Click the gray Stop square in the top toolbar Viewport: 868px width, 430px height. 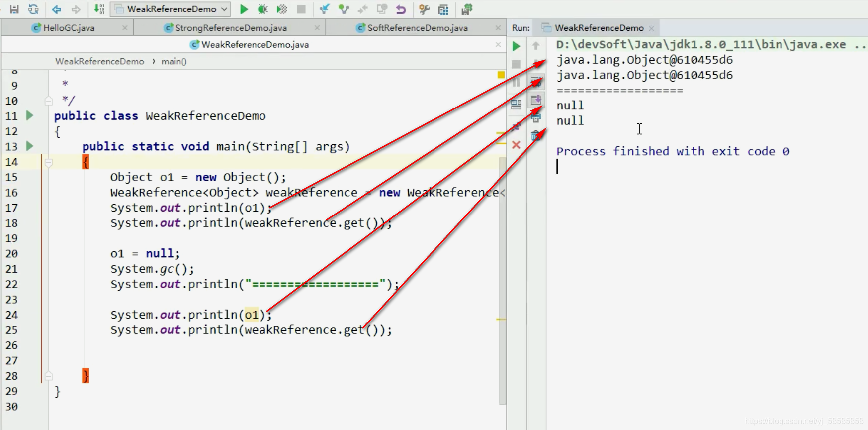[x=301, y=9]
